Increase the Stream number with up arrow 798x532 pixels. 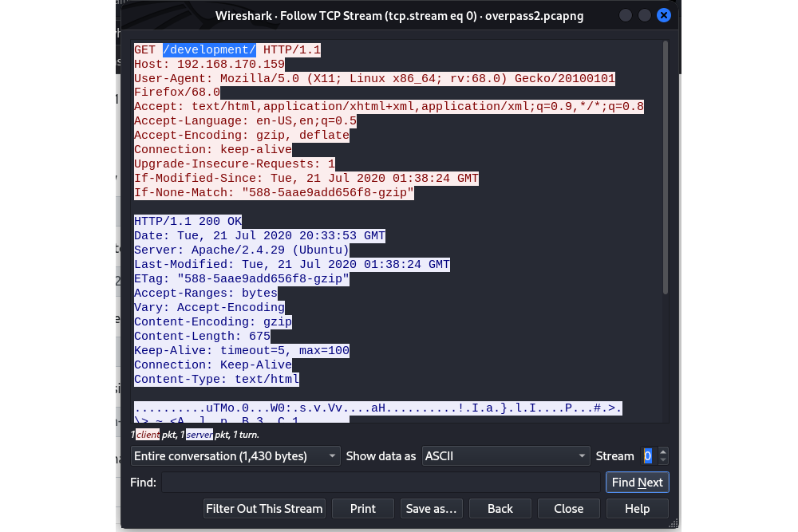(x=662, y=451)
